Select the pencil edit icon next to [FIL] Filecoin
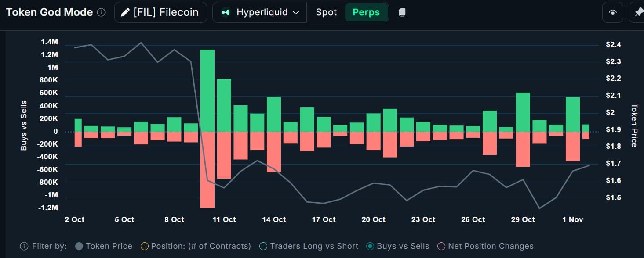This screenshot has height=258, width=644. tap(125, 12)
